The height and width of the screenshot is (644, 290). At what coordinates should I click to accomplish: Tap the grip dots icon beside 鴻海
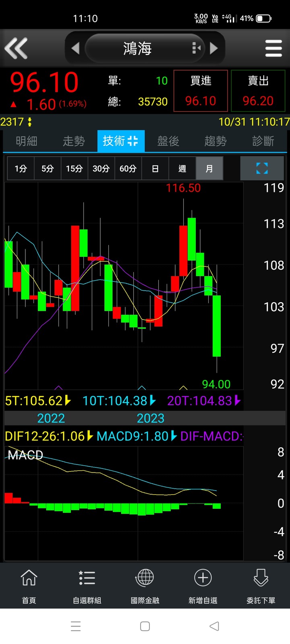(x=196, y=48)
